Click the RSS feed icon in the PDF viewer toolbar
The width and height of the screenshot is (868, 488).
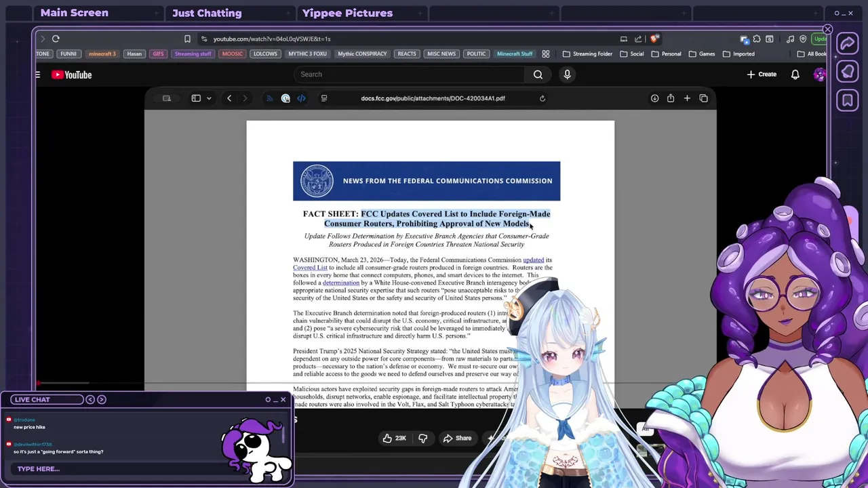(x=269, y=98)
